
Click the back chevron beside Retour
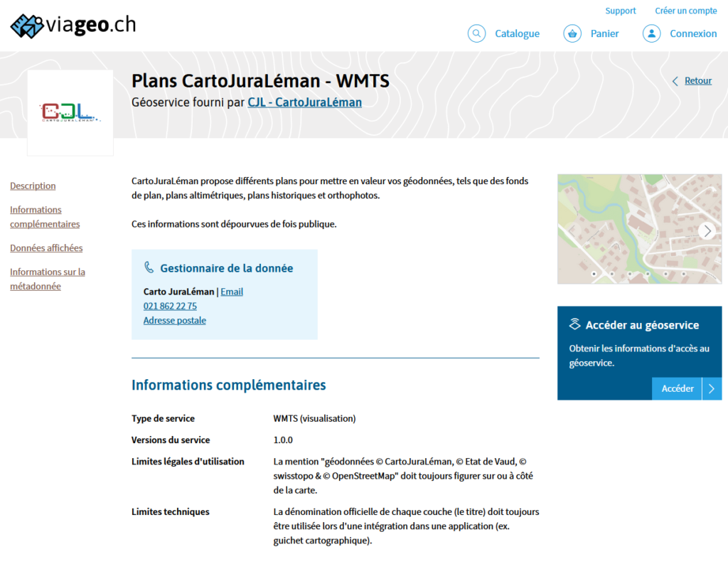(675, 81)
